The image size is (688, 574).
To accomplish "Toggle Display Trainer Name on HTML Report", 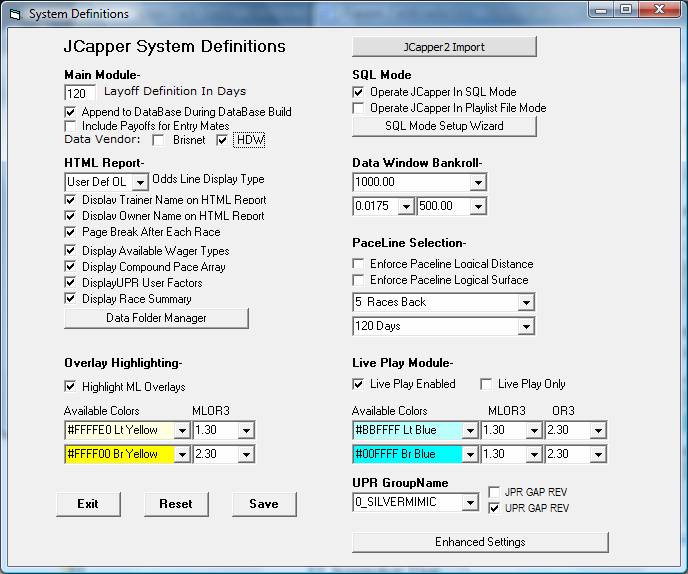I will click(x=70, y=200).
